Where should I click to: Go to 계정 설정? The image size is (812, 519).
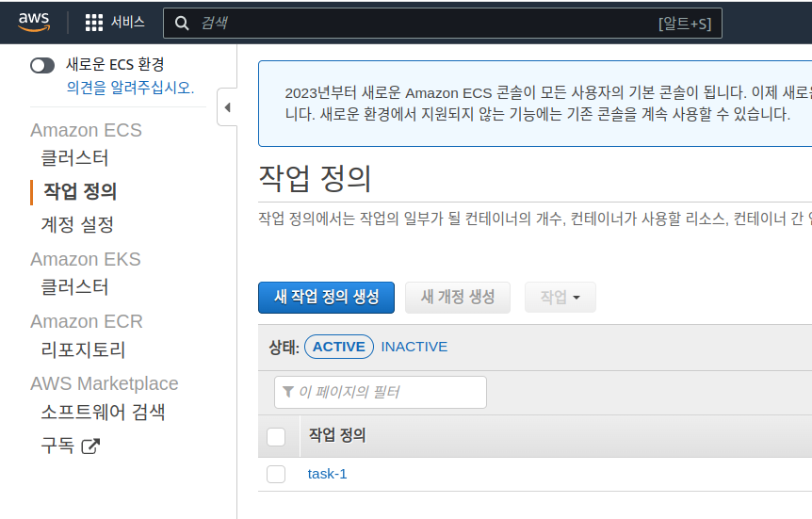coord(77,224)
